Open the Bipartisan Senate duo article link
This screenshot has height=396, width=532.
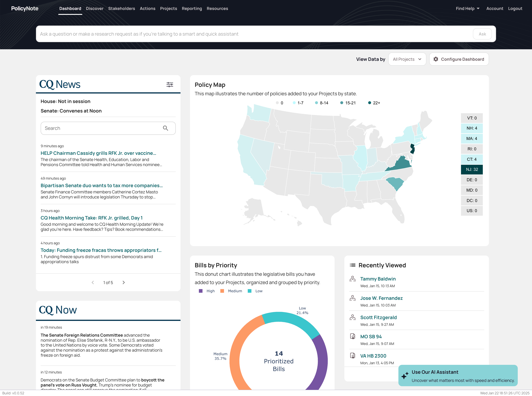102,186
